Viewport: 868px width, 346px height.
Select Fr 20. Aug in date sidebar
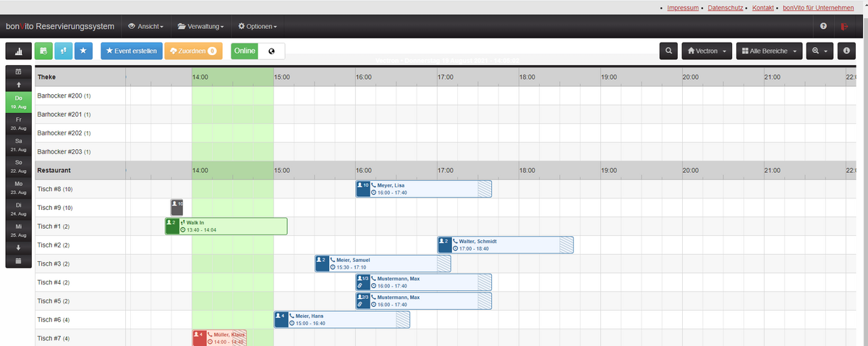pos(18,123)
